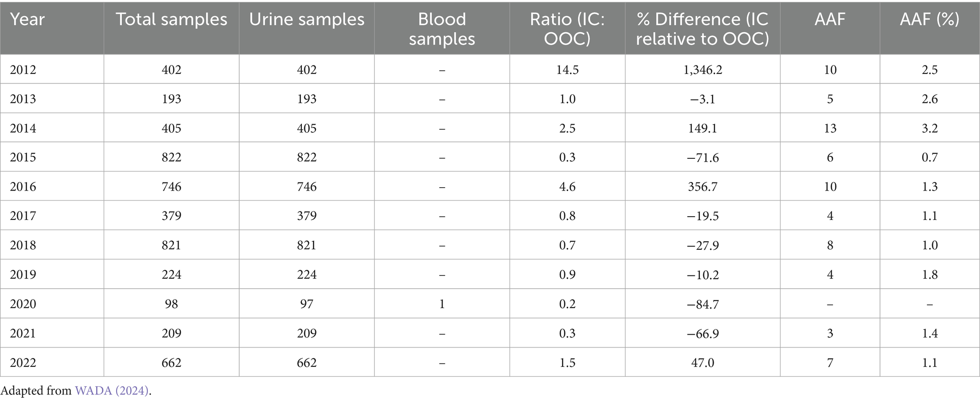Click the 356.7 percent difference cell
The image size is (980, 401).
(703, 187)
